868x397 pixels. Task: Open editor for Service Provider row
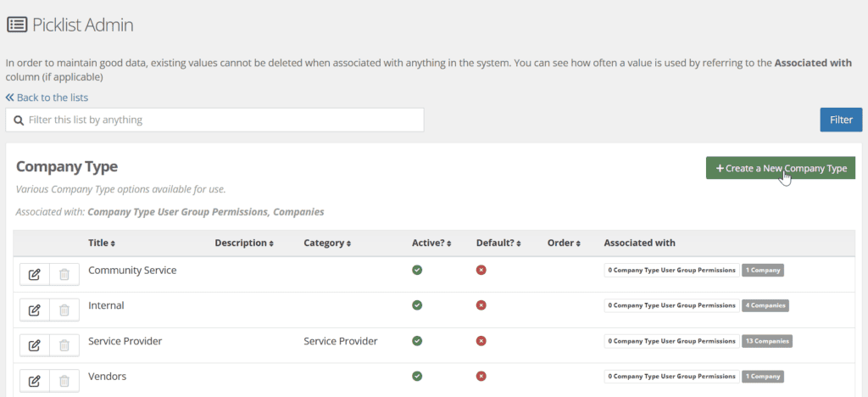(x=34, y=345)
